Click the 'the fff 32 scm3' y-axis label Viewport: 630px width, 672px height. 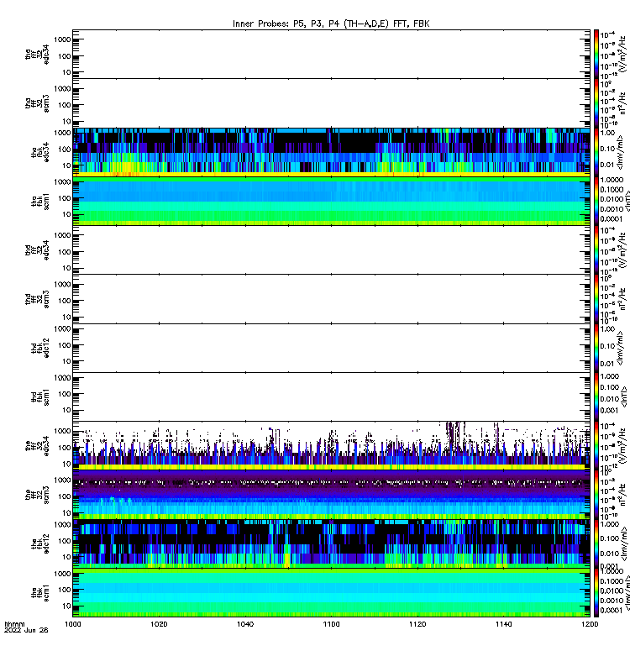click(x=37, y=495)
